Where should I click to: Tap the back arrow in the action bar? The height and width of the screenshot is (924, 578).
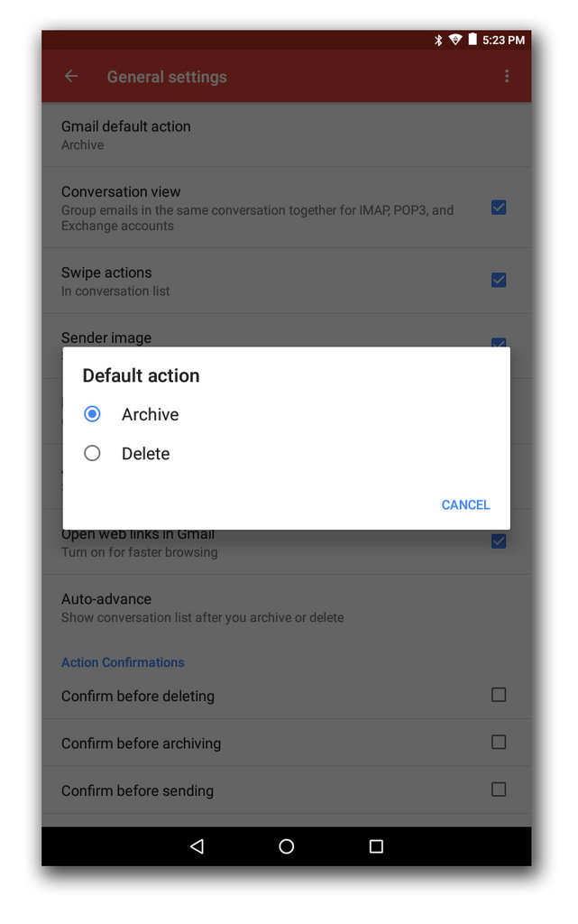(x=70, y=76)
